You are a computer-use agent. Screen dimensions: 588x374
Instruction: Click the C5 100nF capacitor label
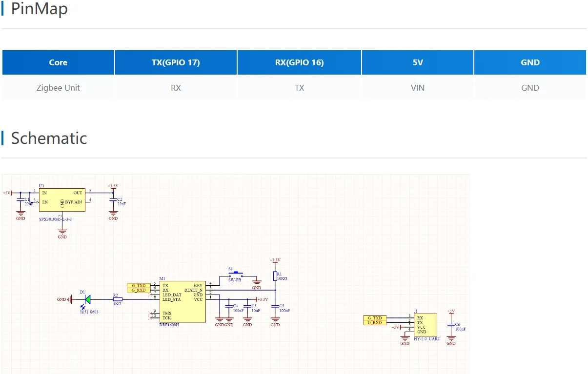point(284,308)
